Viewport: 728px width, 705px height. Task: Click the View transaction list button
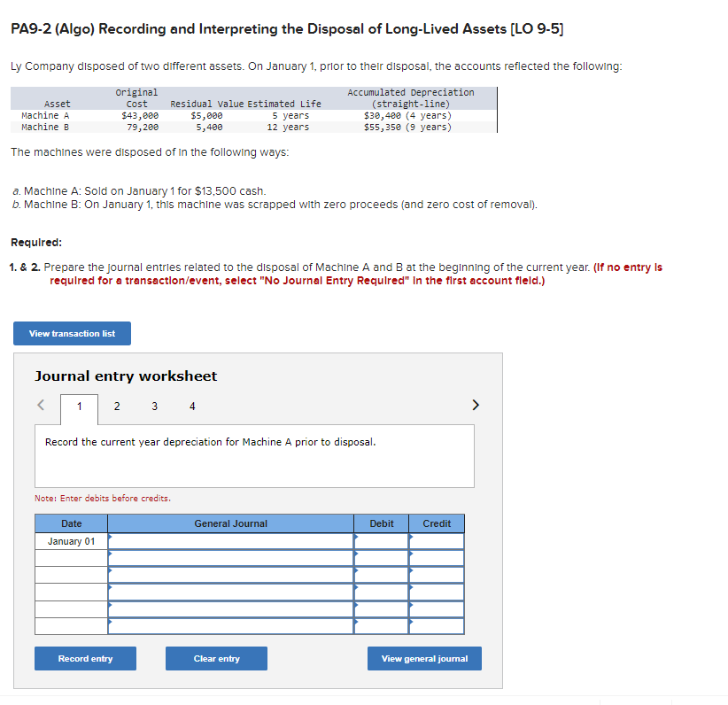[x=72, y=333]
